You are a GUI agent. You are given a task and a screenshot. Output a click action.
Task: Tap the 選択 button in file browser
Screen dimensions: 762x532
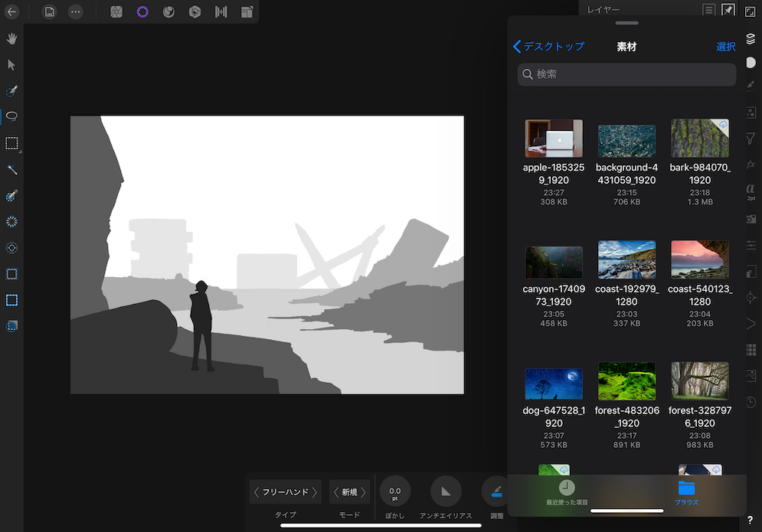(x=725, y=47)
